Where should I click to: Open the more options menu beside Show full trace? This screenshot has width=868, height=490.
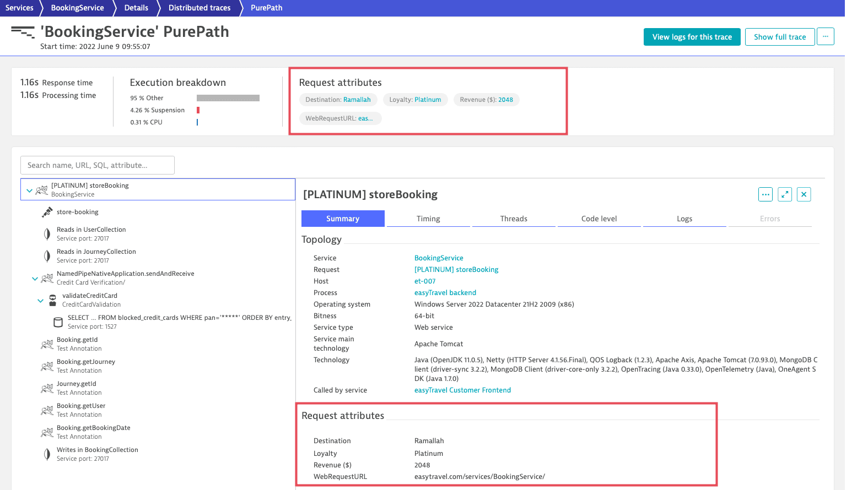[825, 36]
